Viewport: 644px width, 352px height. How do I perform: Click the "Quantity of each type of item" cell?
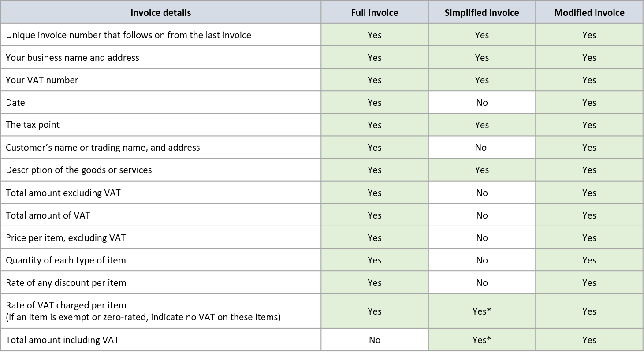click(66, 260)
